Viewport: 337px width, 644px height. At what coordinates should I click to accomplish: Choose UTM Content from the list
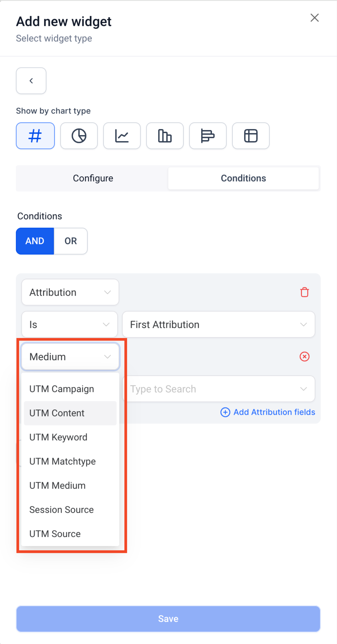click(x=57, y=413)
